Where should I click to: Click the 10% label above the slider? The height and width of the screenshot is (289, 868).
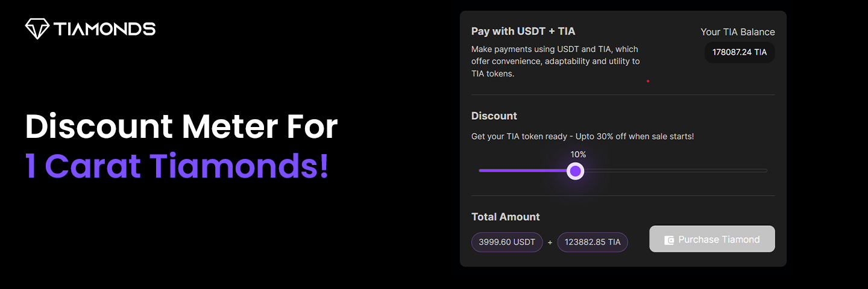click(578, 155)
